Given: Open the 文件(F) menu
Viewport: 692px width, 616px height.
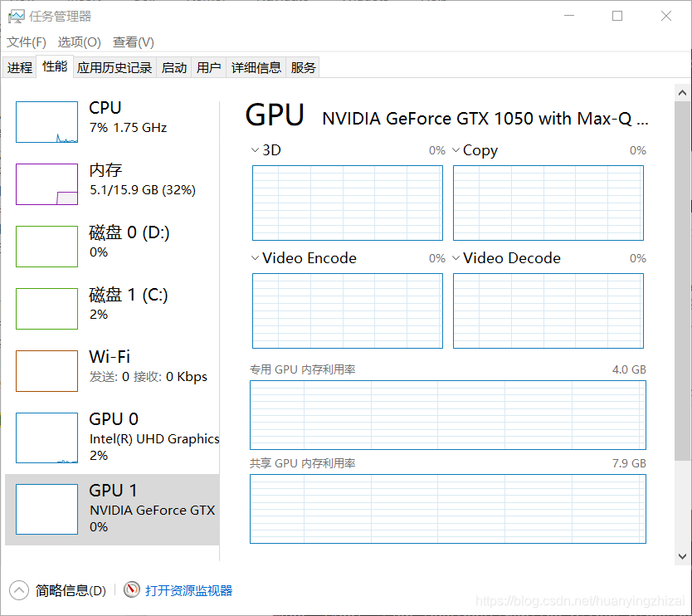Looking at the screenshot, I should (26, 42).
